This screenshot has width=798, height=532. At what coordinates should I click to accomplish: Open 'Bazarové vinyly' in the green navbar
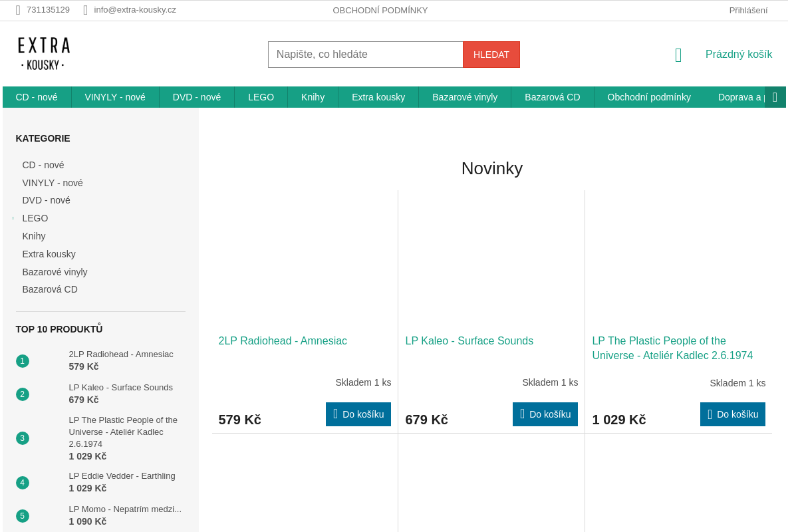pyautogui.click(x=465, y=97)
